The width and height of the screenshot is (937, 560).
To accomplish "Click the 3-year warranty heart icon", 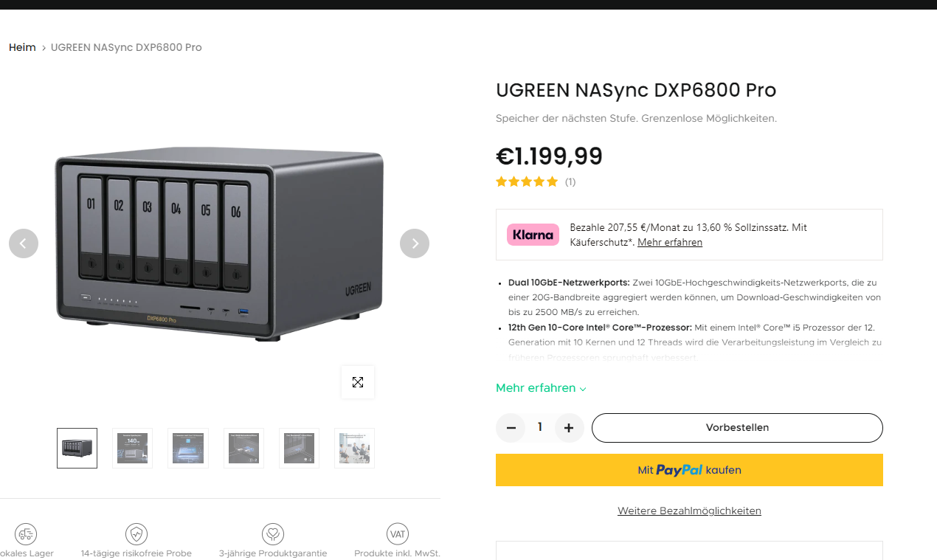I will tap(273, 533).
